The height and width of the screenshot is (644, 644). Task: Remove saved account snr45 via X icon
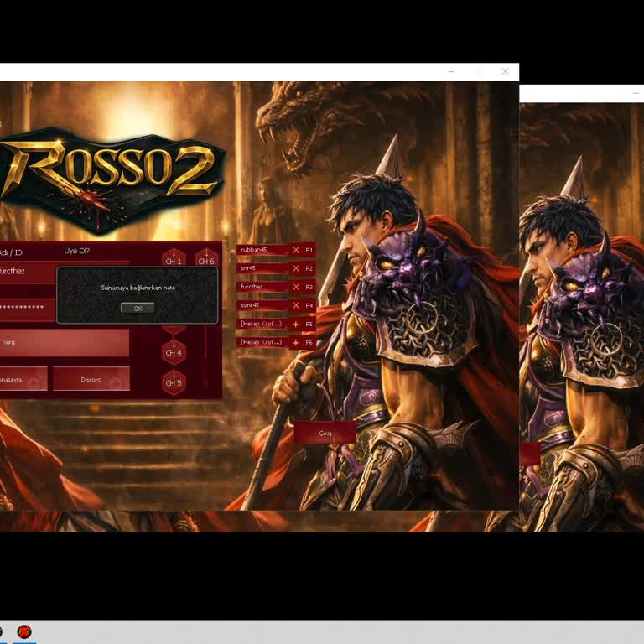click(x=296, y=268)
